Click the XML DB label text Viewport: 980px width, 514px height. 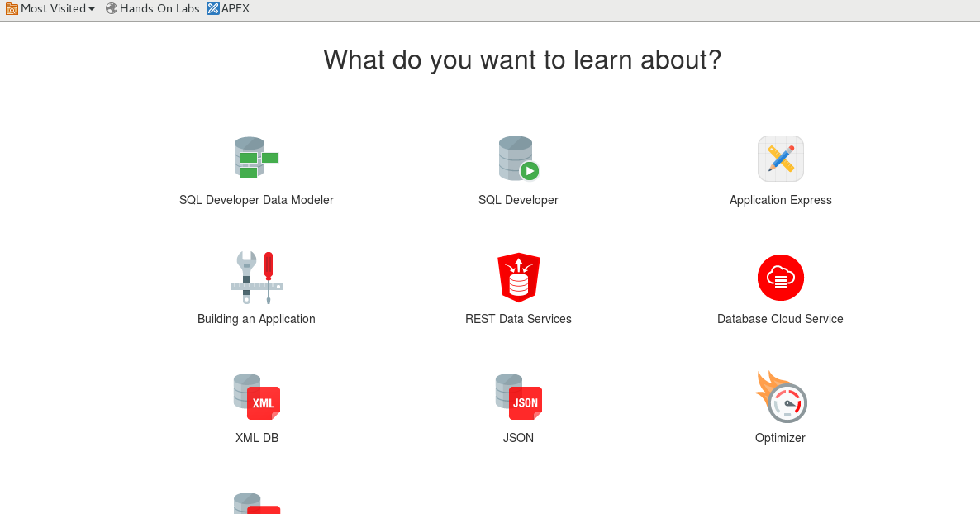pos(256,437)
